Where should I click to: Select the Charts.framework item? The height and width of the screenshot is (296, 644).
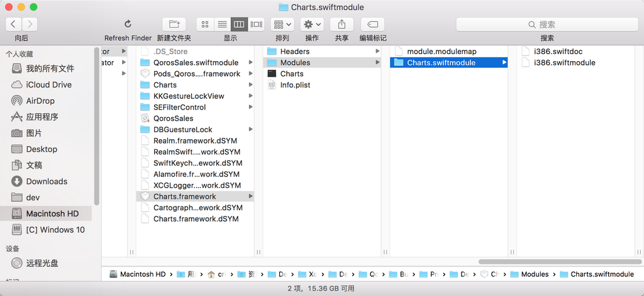pyautogui.click(x=195, y=196)
